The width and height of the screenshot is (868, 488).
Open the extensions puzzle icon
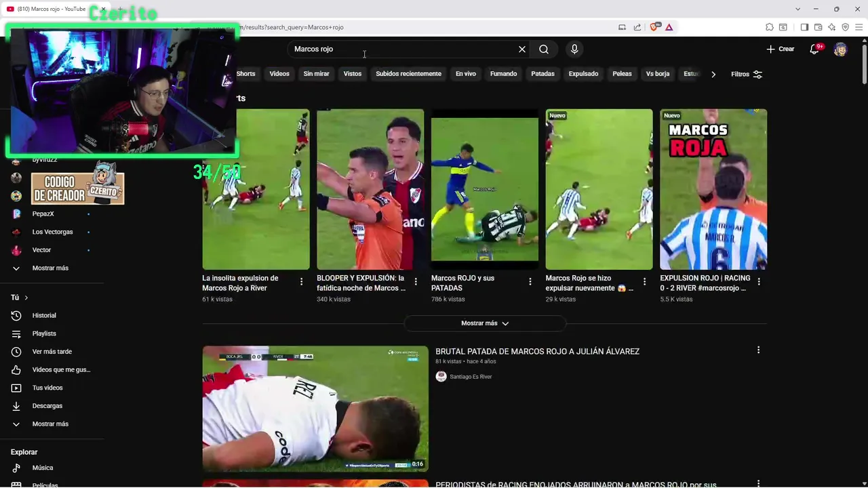[770, 27]
